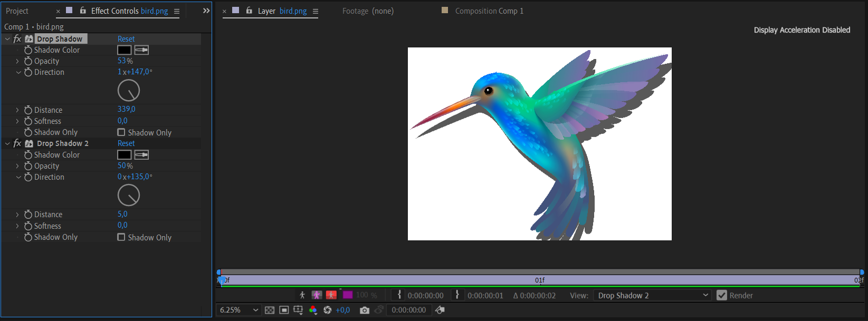Click the eyedropper for Drop Shadow 2 color
This screenshot has height=321, width=868.
coord(141,154)
